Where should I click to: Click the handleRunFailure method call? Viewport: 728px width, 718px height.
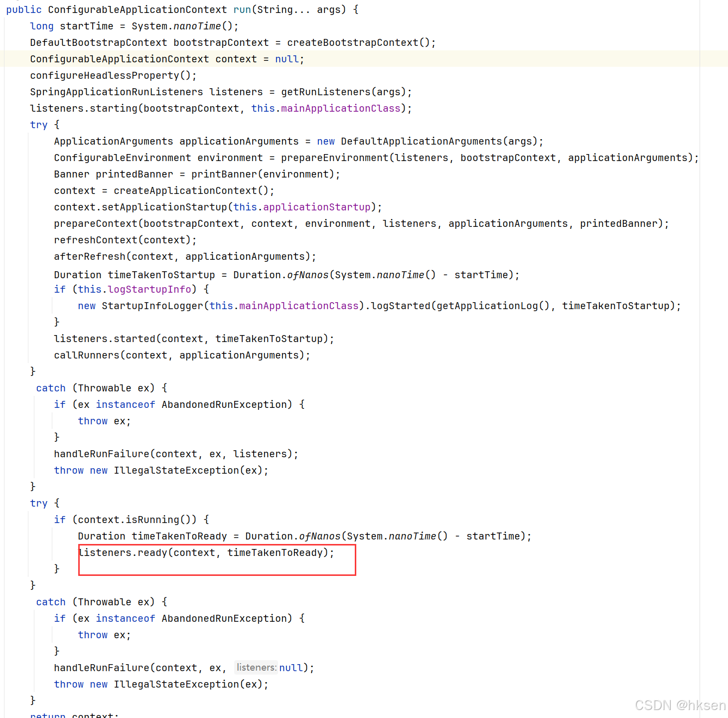pyautogui.click(x=101, y=454)
